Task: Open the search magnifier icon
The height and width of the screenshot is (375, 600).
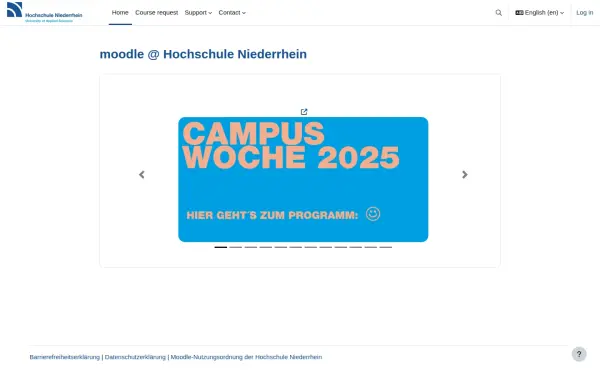Action: click(499, 13)
